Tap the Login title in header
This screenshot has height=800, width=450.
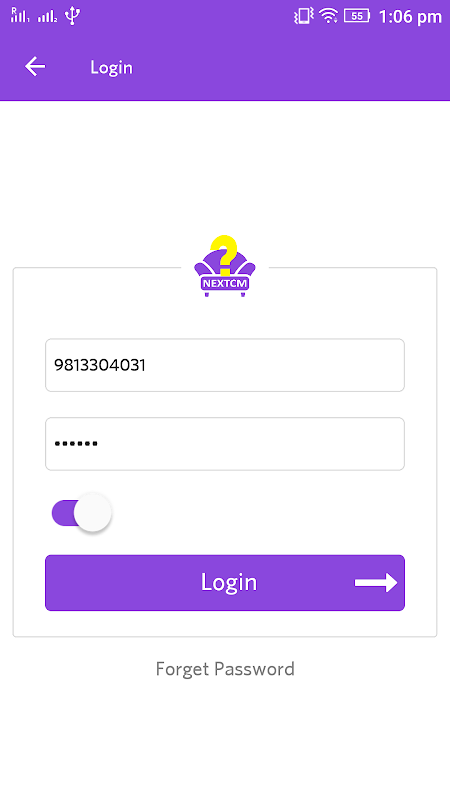[111, 67]
